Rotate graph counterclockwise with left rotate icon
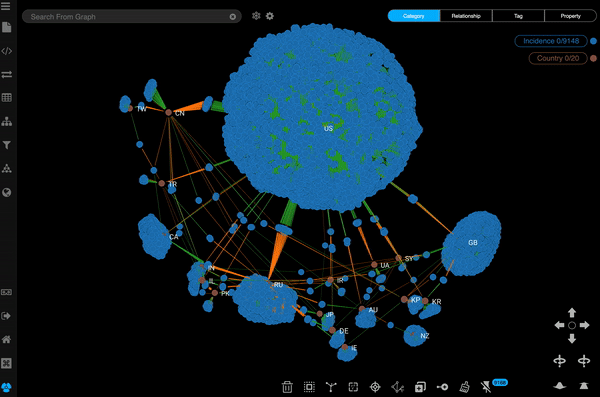This screenshot has width=600, height=397. click(x=559, y=361)
